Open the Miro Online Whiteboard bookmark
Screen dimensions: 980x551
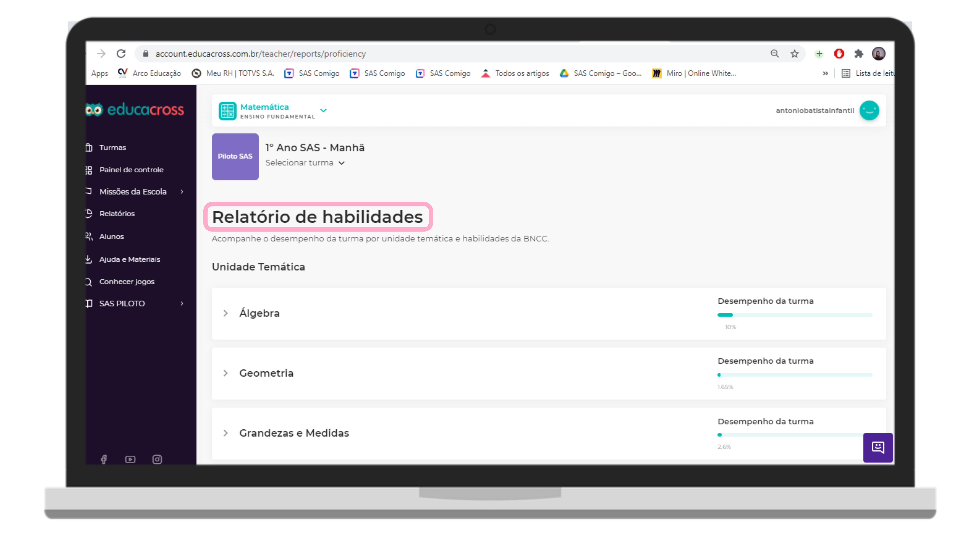(694, 73)
